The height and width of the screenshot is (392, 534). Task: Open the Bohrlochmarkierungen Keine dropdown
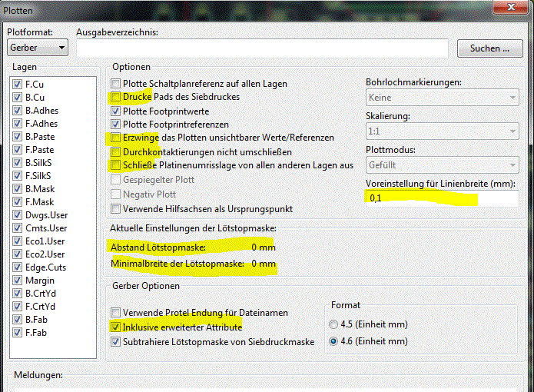click(442, 98)
